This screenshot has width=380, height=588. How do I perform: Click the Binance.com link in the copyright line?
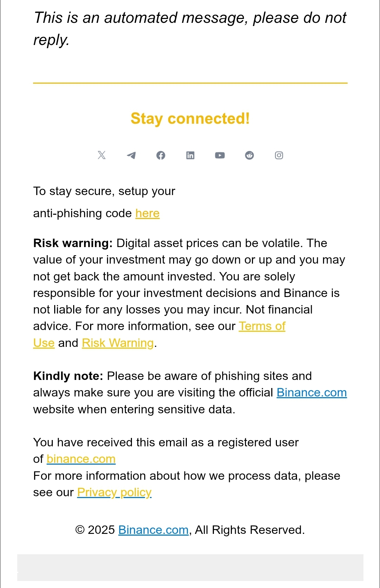point(153,530)
